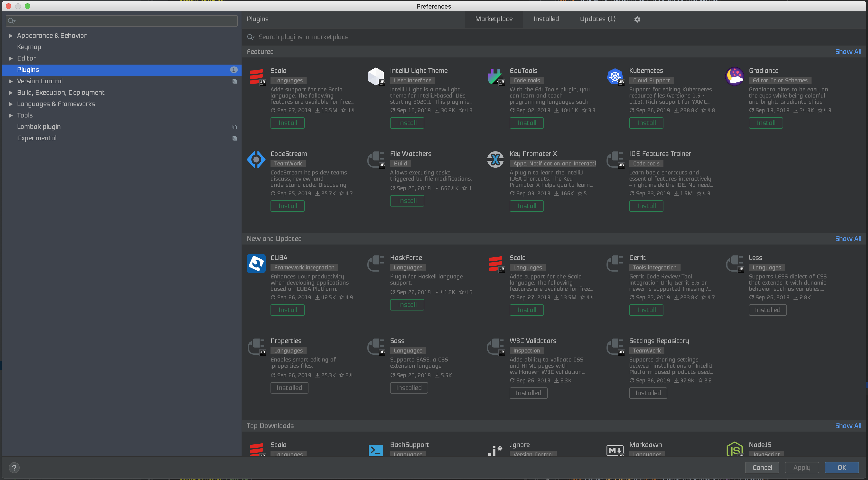Screen dimensions: 868x480
Task: Switch to the Installed tab
Action: click(x=546, y=19)
